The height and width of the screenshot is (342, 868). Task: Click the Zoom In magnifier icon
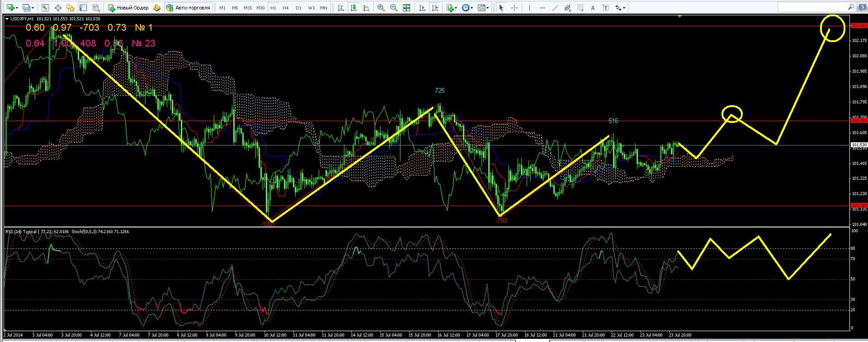point(381,8)
